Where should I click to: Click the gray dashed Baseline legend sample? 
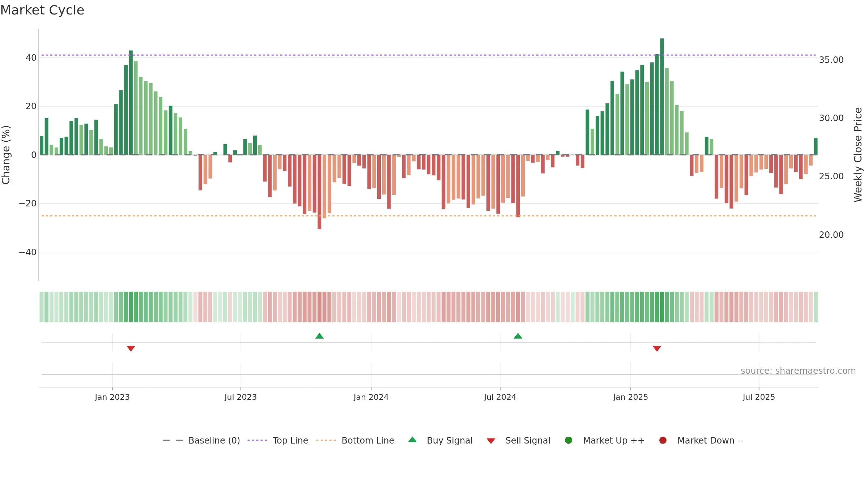point(173,440)
